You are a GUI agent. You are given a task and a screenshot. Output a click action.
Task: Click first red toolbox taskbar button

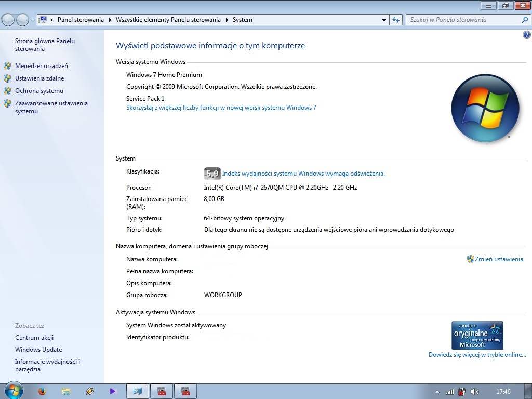(x=162, y=392)
